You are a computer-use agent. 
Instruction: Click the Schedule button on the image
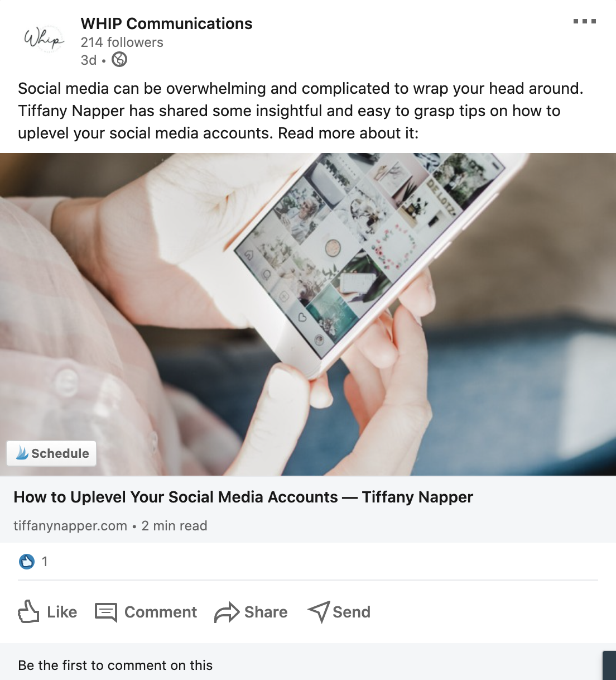[51, 453]
